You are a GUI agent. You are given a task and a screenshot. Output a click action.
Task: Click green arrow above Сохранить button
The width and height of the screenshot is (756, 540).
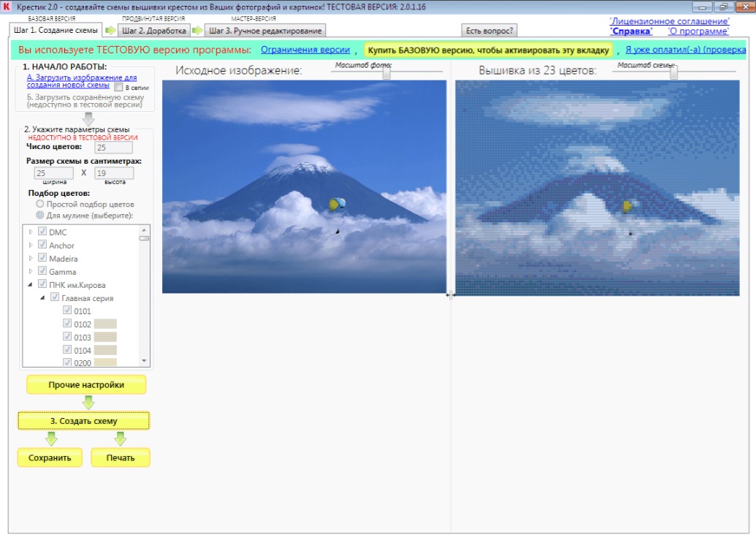(x=51, y=438)
